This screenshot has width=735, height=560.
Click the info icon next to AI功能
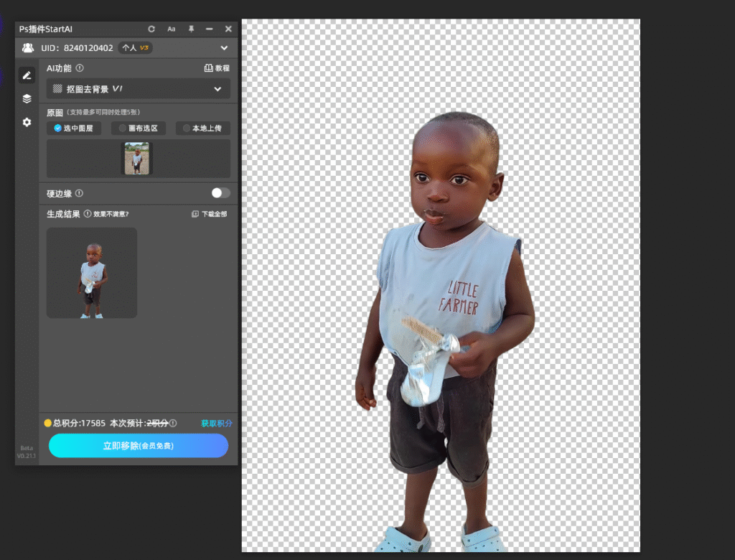click(x=80, y=68)
